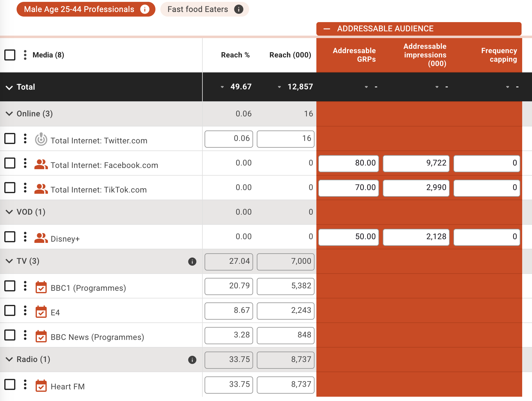Select Male Age 25-44 Professionals audience tab
This screenshot has width=532, height=401.
tap(86, 9)
